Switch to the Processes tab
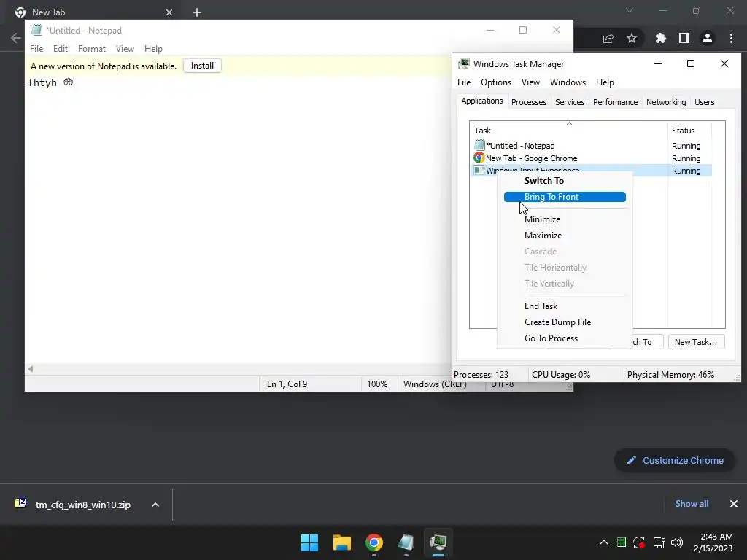Image resolution: width=747 pixels, height=560 pixels. pos(529,102)
